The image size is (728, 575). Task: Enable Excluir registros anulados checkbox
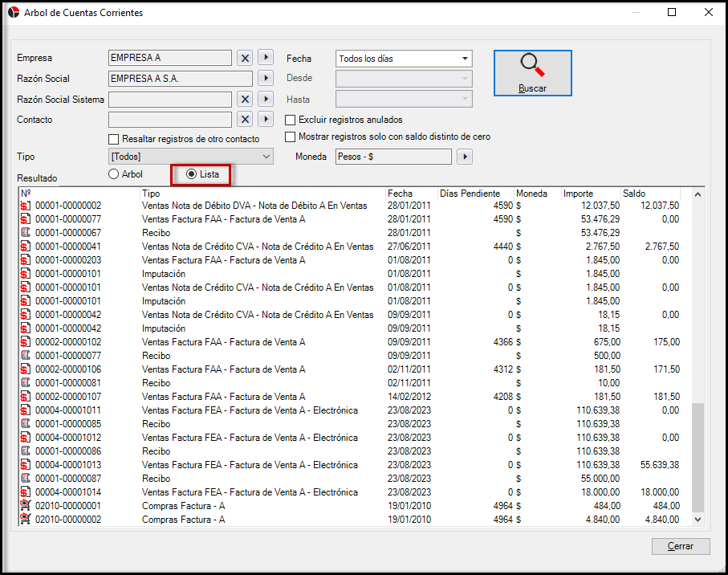click(x=291, y=120)
